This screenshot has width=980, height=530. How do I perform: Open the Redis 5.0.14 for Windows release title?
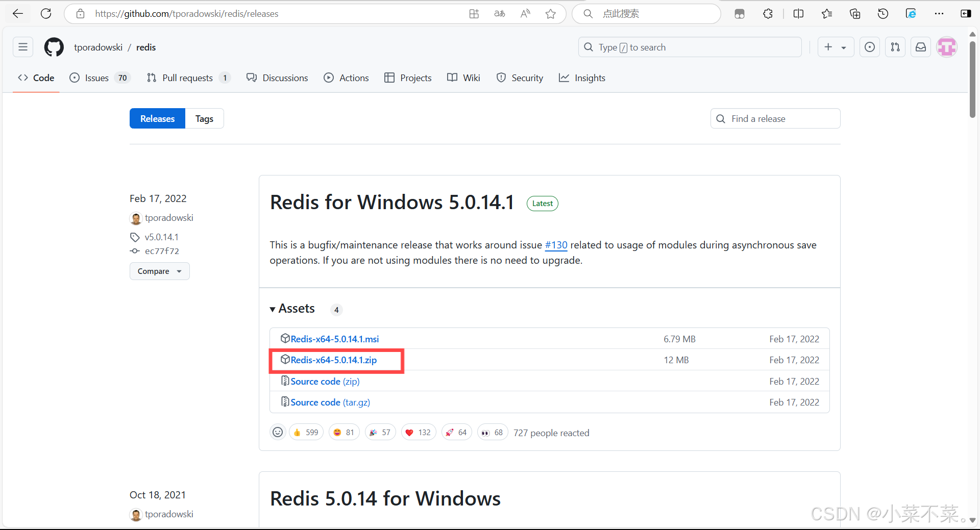(385, 499)
